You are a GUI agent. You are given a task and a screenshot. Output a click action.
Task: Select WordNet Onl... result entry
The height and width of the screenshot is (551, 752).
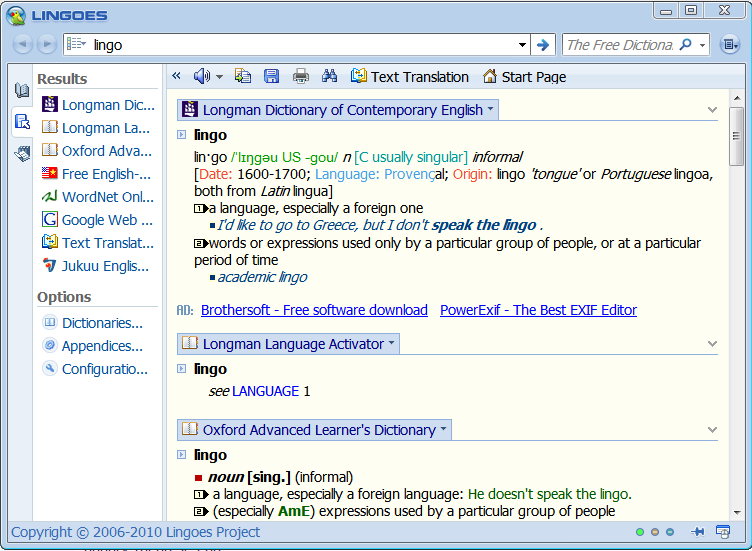point(98,197)
